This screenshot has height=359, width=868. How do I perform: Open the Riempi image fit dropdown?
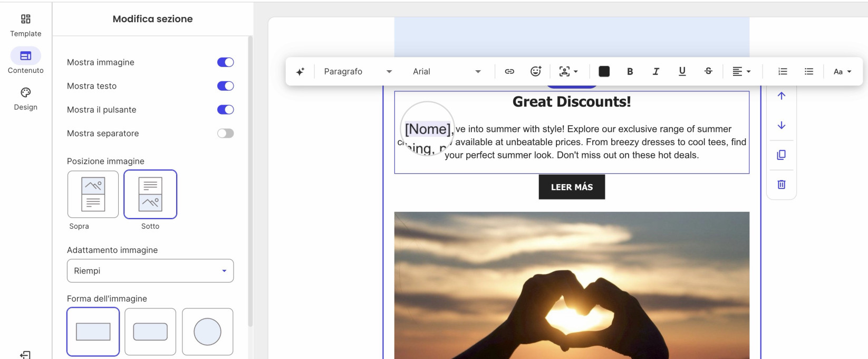150,271
